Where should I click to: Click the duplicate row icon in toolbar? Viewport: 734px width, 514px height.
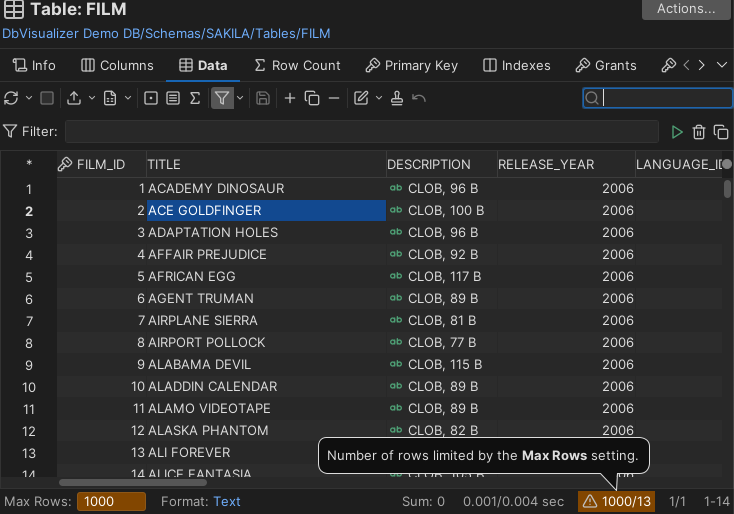[x=312, y=98]
